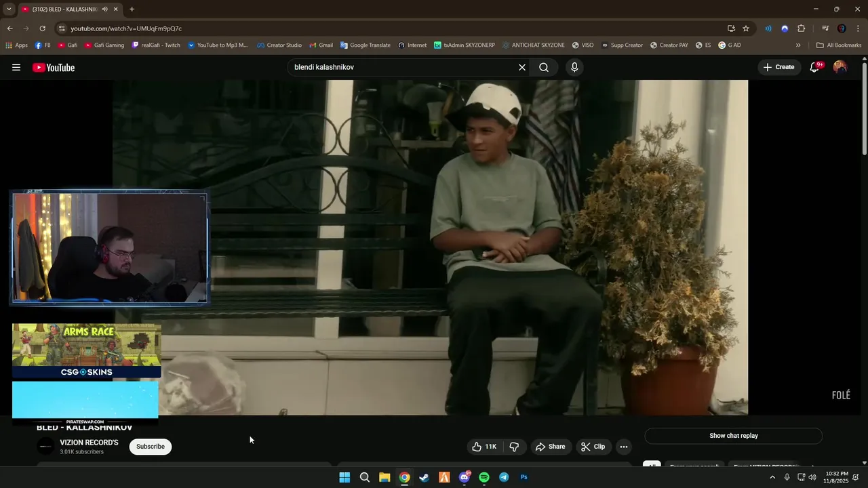The image size is (868, 488).
Task: View site information icon in address bar
Action: [x=62, y=28]
